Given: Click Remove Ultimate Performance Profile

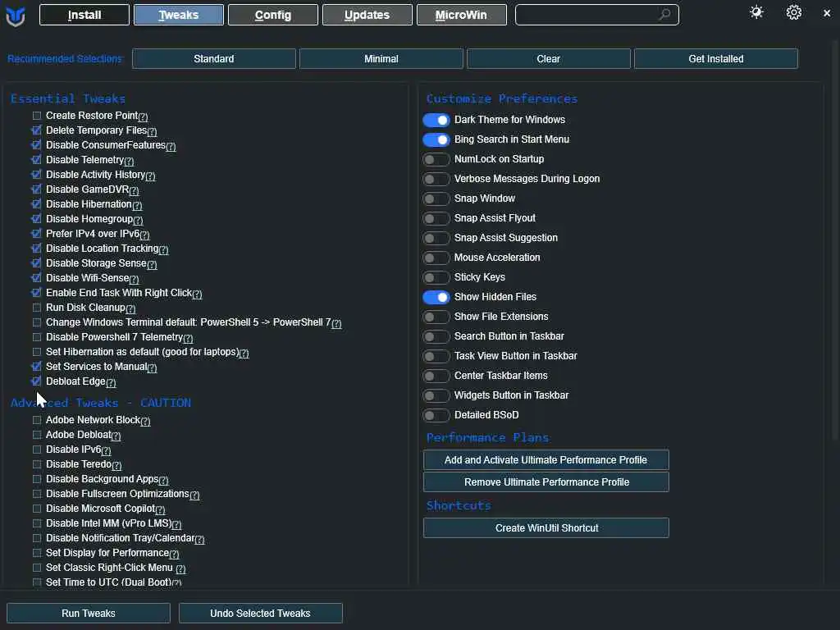Looking at the screenshot, I should click(546, 482).
